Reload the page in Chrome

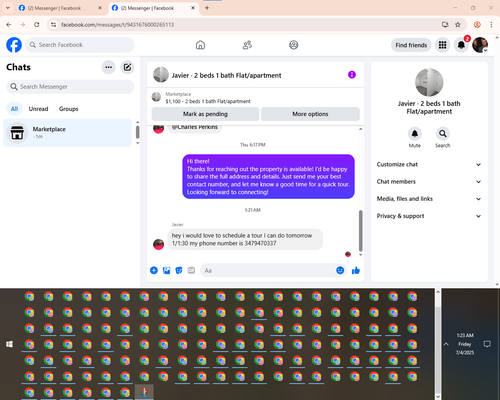point(37,25)
